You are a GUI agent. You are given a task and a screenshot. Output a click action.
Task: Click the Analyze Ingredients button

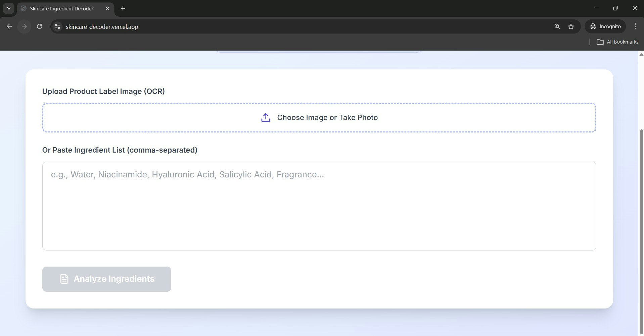(x=107, y=279)
